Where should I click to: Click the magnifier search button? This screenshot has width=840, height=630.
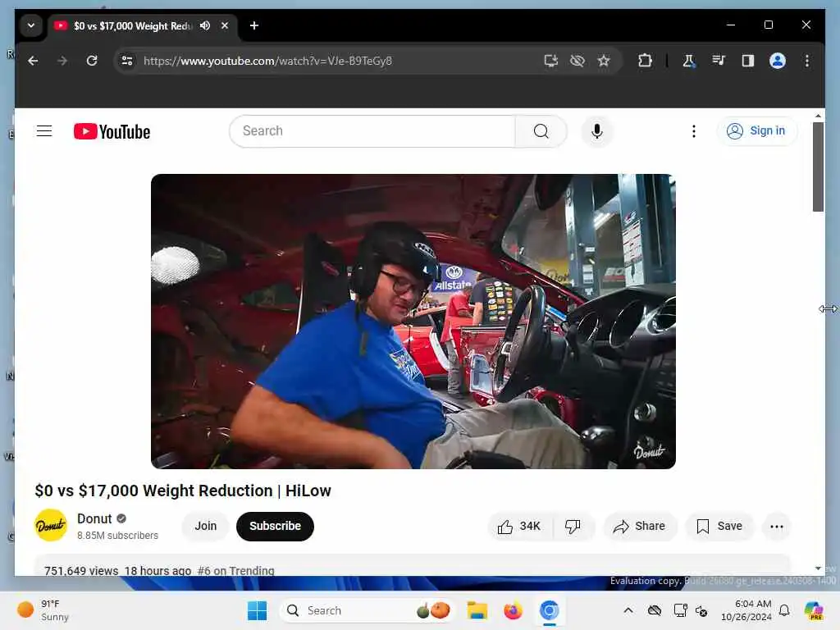pyautogui.click(x=541, y=131)
